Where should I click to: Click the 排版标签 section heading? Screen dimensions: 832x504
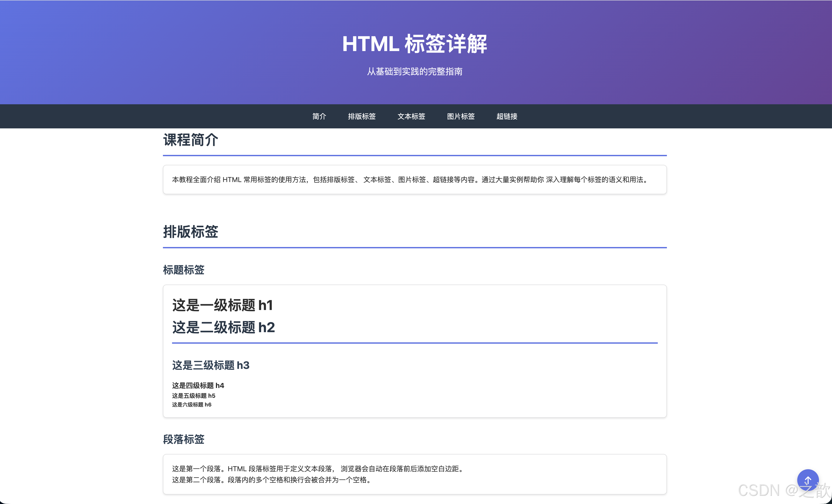click(191, 232)
